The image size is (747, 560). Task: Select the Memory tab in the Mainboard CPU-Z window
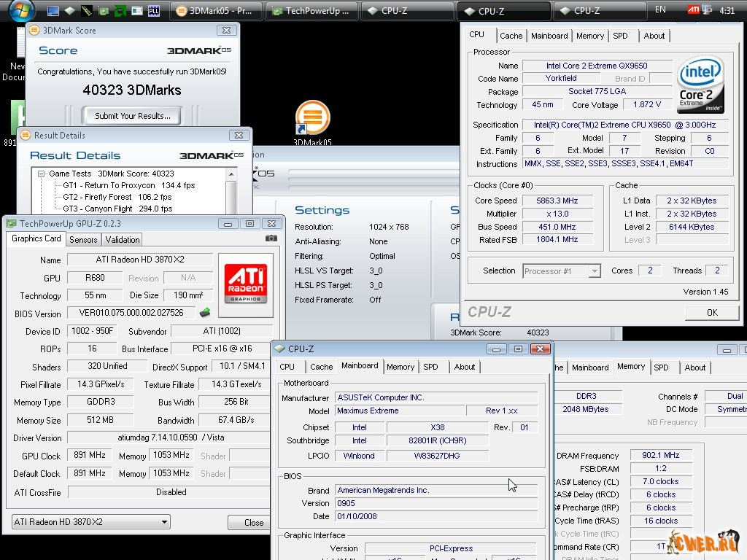(400, 367)
